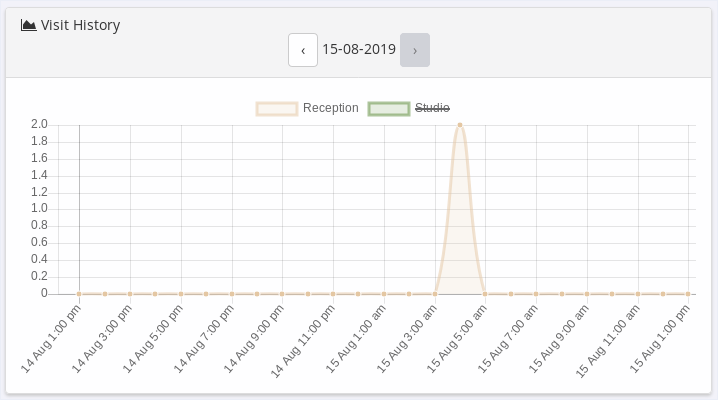Toggle the Reception series via its legend swatch

(277, 108)
